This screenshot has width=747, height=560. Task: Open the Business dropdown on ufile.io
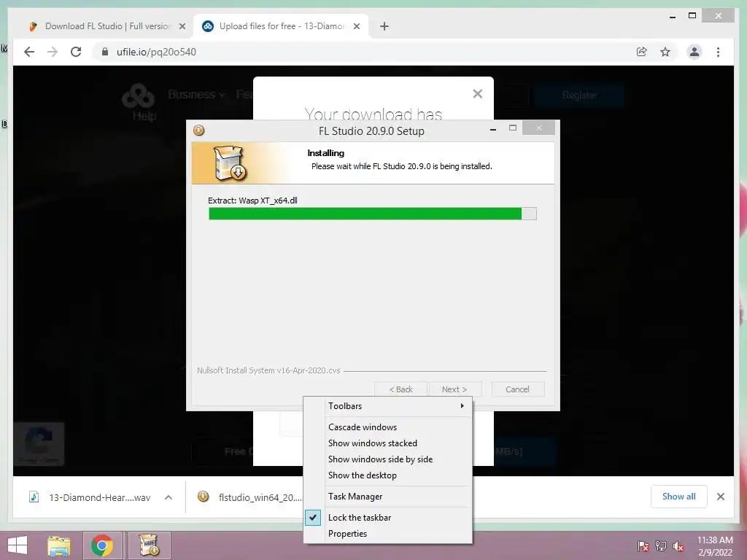196,94
